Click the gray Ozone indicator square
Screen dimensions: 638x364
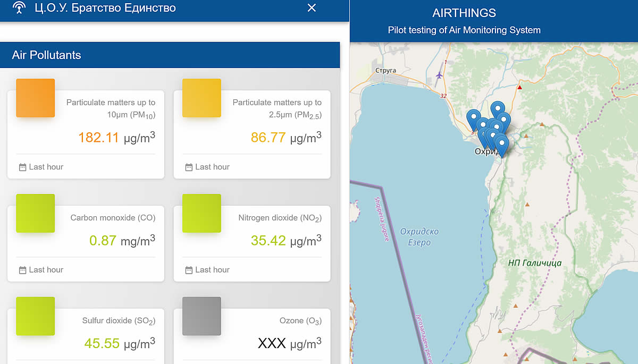click(x=202, y=316)
